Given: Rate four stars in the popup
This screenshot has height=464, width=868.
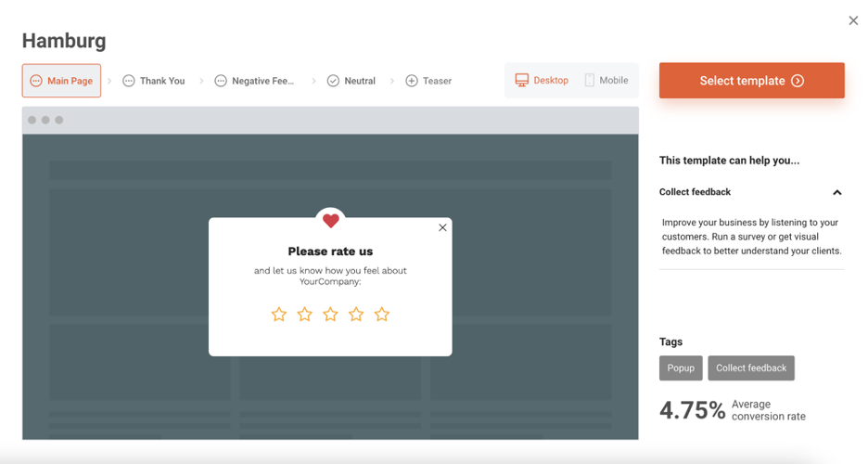Looking at the screenshot, I should tap(356, 315).
